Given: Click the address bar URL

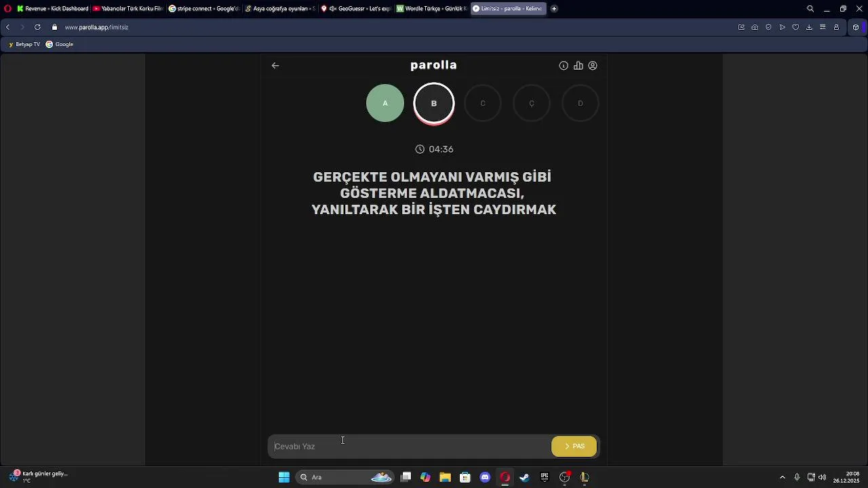Looking at the screenshot, I should 97,27.
